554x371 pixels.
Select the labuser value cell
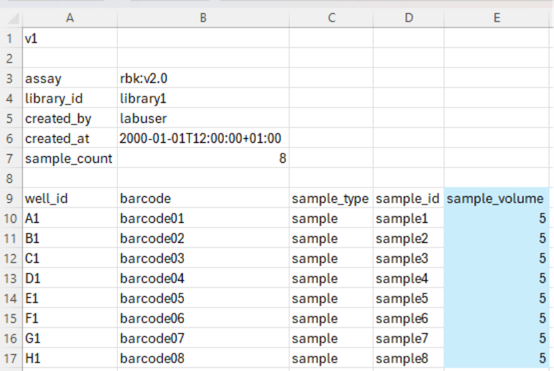coord(203,118)
